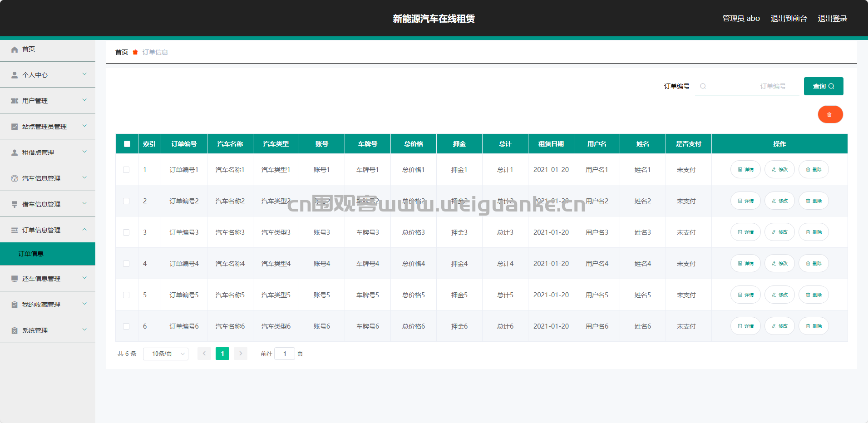Delete row 订单编号4 with 删除
The image size is (868, 423).
(x=814, y=263)
